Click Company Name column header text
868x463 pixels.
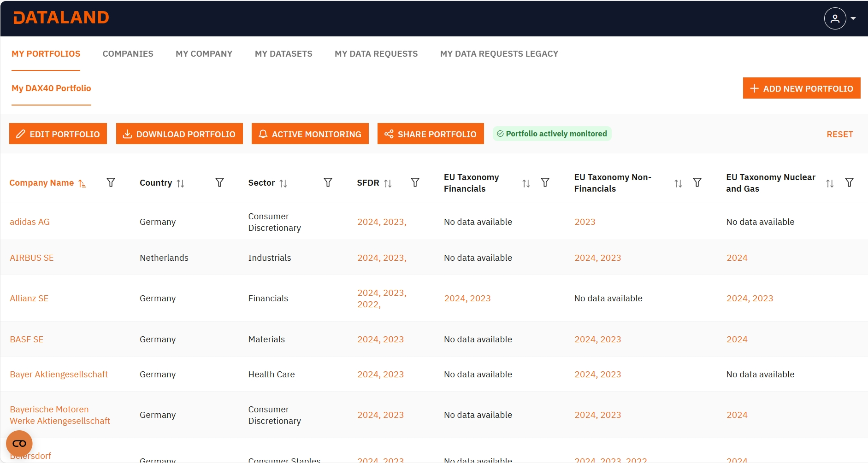[x=41, y=183]
